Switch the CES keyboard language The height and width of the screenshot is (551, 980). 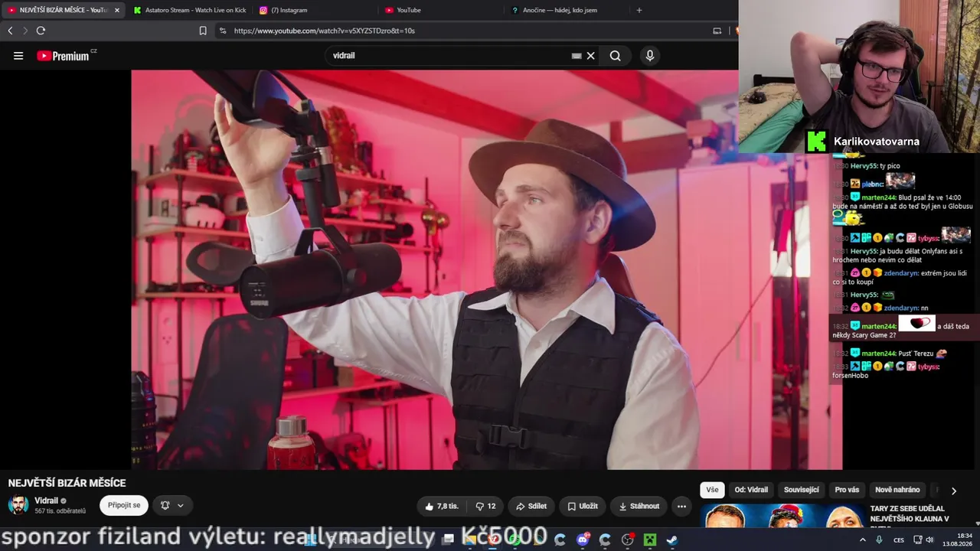[x=898, y=540]
